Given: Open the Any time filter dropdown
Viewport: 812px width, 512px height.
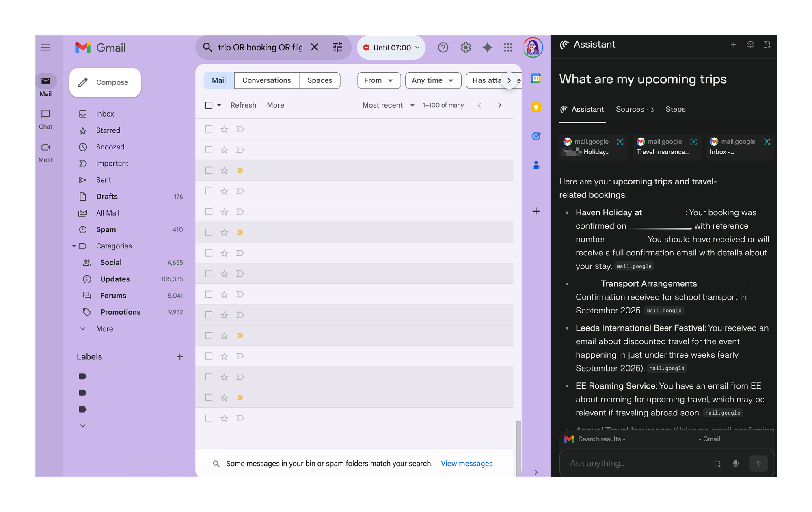Looking at the screenshot, I should tap(433, 80).
